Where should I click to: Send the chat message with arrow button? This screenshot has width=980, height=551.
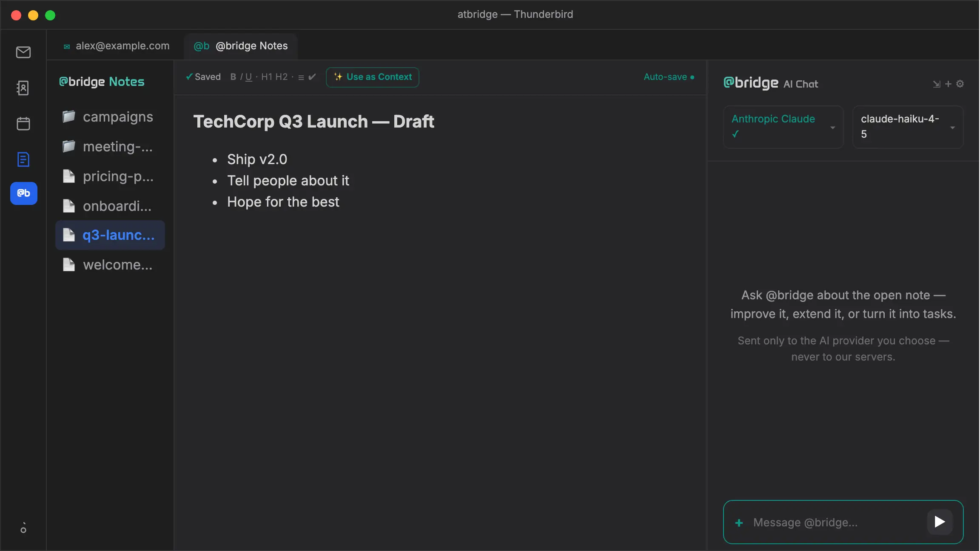click(940, 522)
